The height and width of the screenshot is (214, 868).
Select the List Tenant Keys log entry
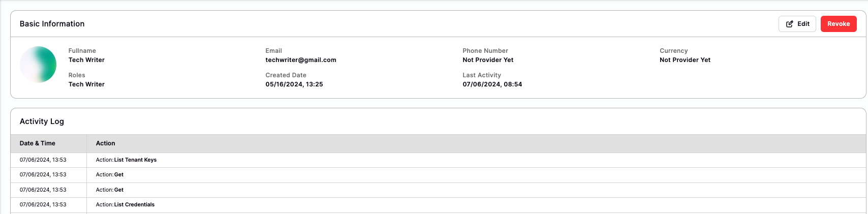135,160
